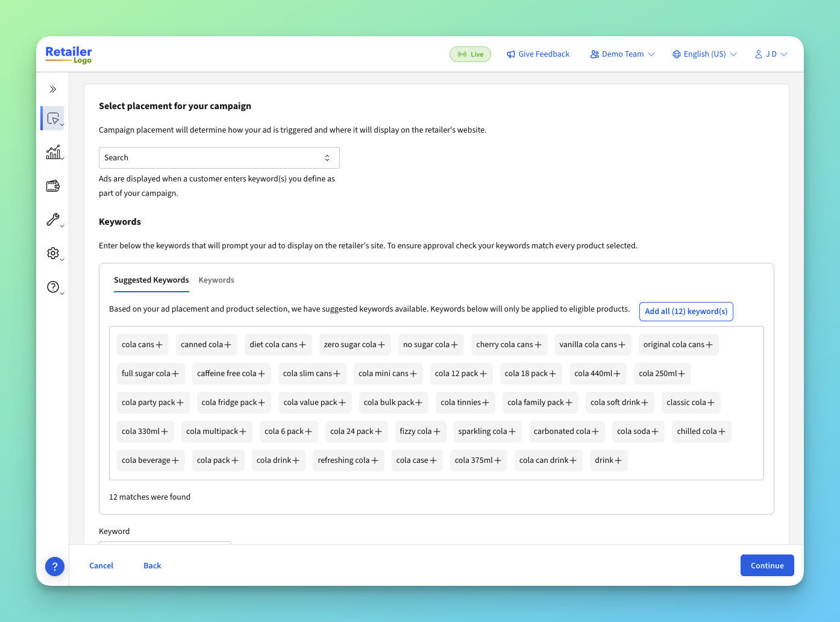Image resolution: width=840 pixels, height=622 pixels.
Task: Click the Give Feedback link
Action: pos(538,54)
